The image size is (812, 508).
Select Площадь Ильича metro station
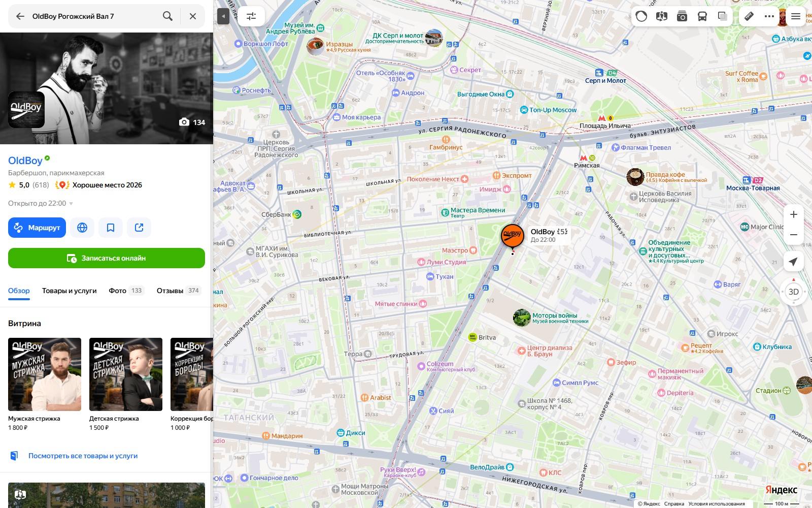pyautogui.click(x=605, y=122)
